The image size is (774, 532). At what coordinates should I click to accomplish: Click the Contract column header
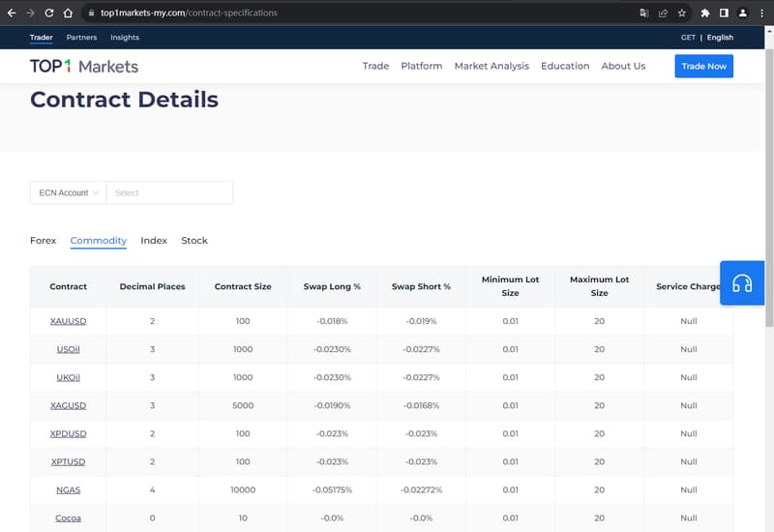68,286
